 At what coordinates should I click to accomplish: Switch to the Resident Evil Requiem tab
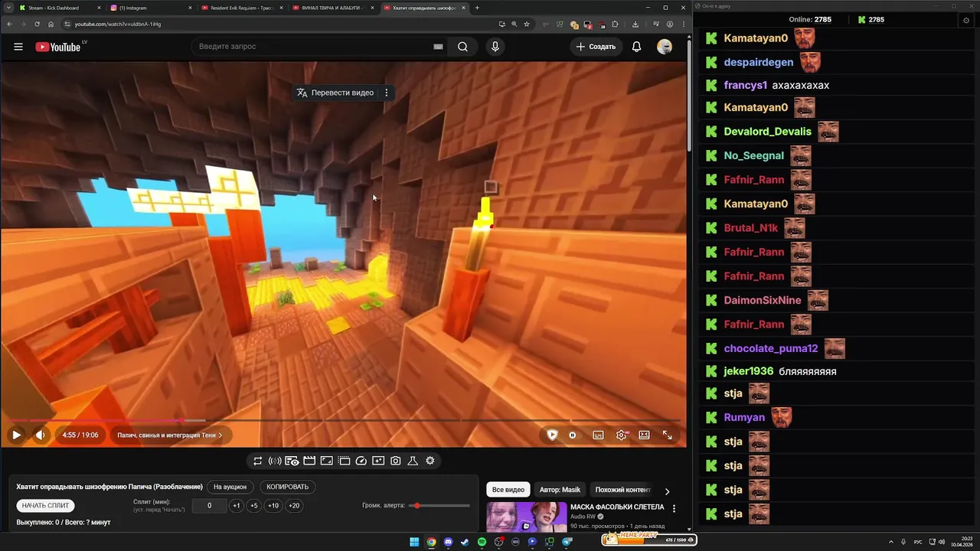pyautogui.click(x=242, y=8)
